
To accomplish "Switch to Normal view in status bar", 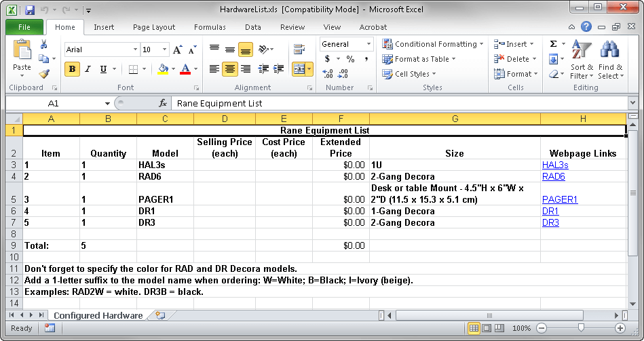I will (x=474, y=328).
